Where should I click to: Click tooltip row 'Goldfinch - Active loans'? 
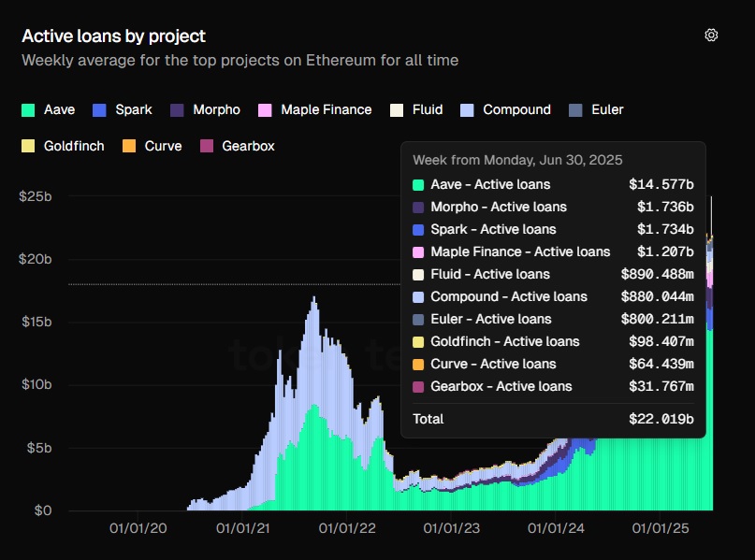[553, 341]
